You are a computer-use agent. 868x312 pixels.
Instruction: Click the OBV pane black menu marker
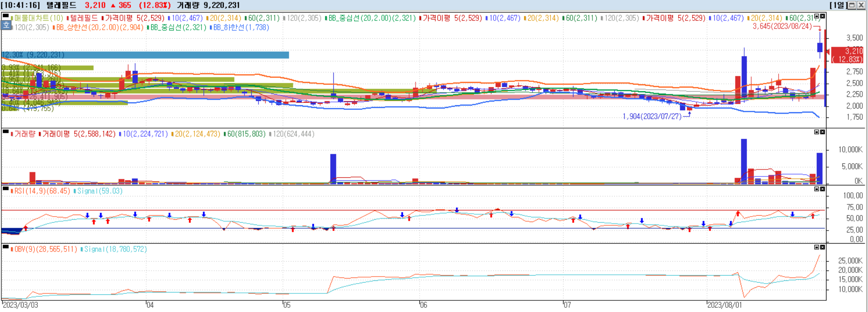point(6,247)
